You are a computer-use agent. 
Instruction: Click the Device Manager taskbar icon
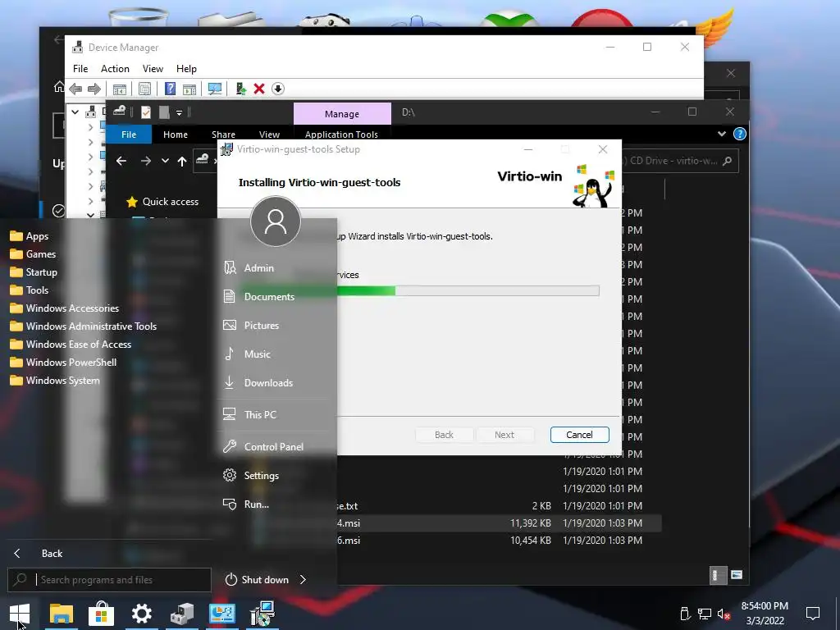182,614
